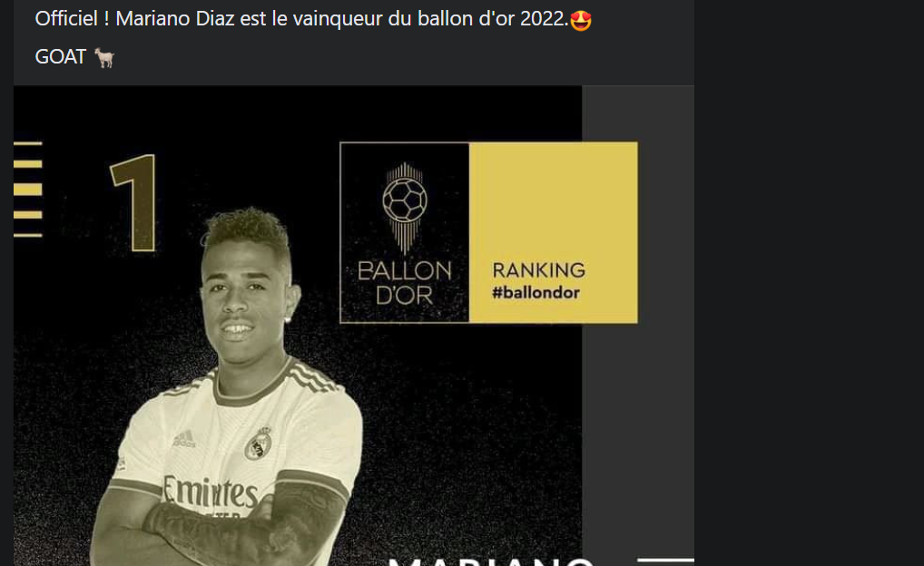This screenshot has width=924, height=566.
Task: Click the Real Madrid crest on the jersey
Action: [259, 444]
